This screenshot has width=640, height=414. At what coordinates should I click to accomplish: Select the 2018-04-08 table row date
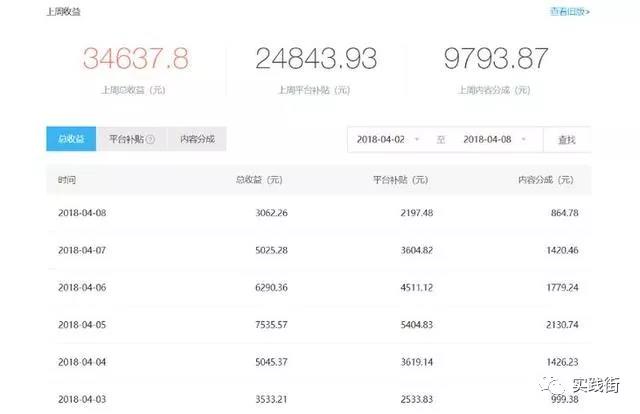(81, 213)
